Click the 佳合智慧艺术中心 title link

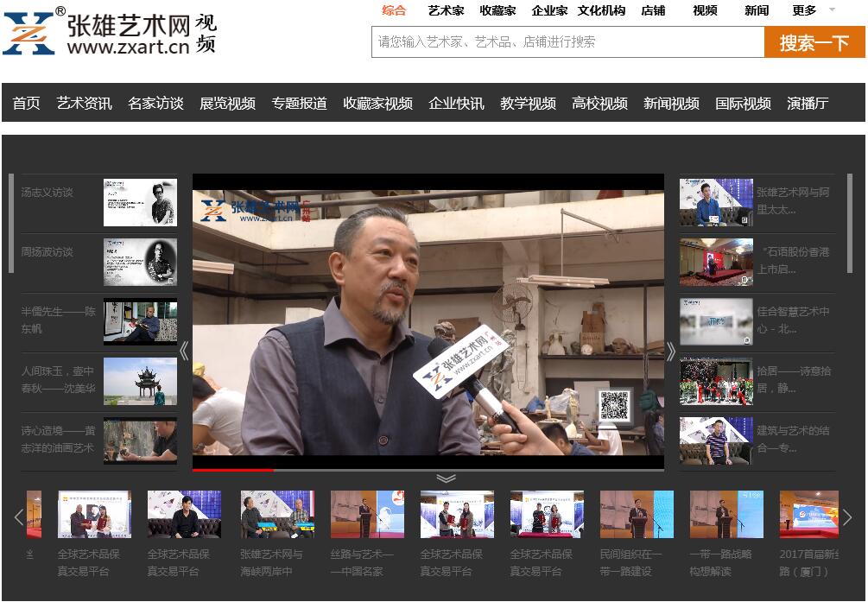[793, 320]
